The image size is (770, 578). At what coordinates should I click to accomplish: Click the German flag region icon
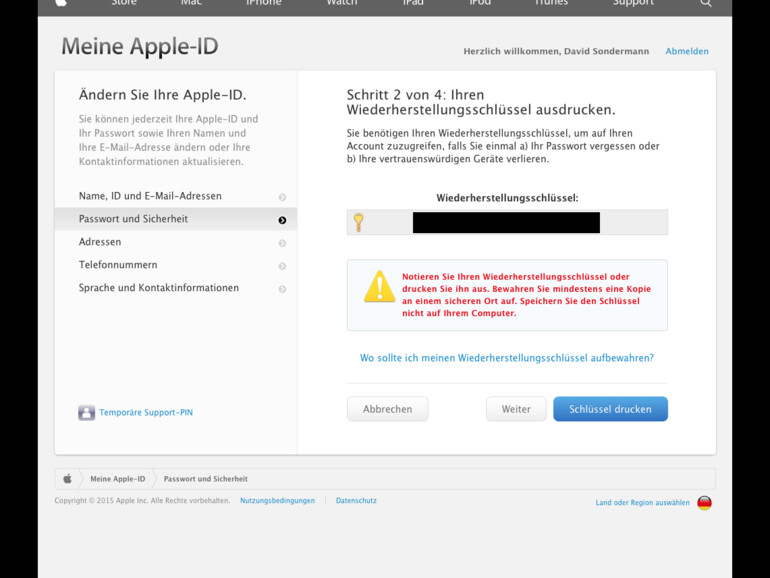[x=704, y=503]
